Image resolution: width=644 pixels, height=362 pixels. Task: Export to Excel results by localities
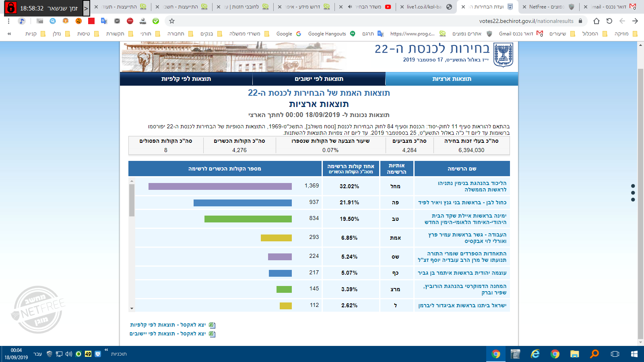167,334
